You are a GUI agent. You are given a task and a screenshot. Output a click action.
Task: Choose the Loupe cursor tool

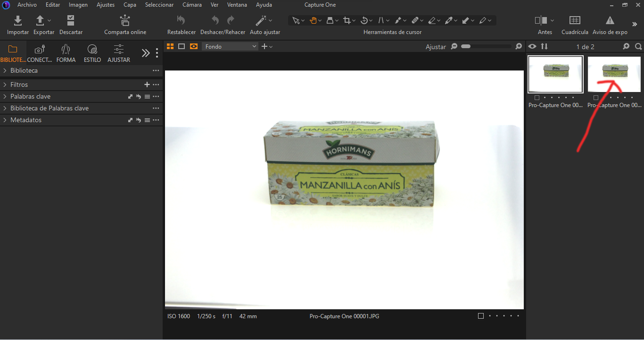pyautogui.click(x=330, y=21)
